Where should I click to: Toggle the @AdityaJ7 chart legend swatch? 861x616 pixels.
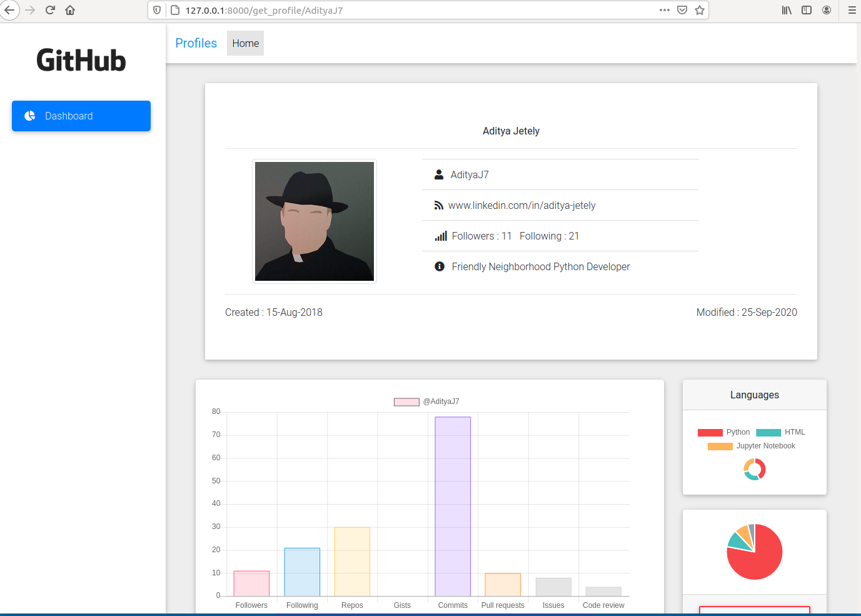coord(406,401)
